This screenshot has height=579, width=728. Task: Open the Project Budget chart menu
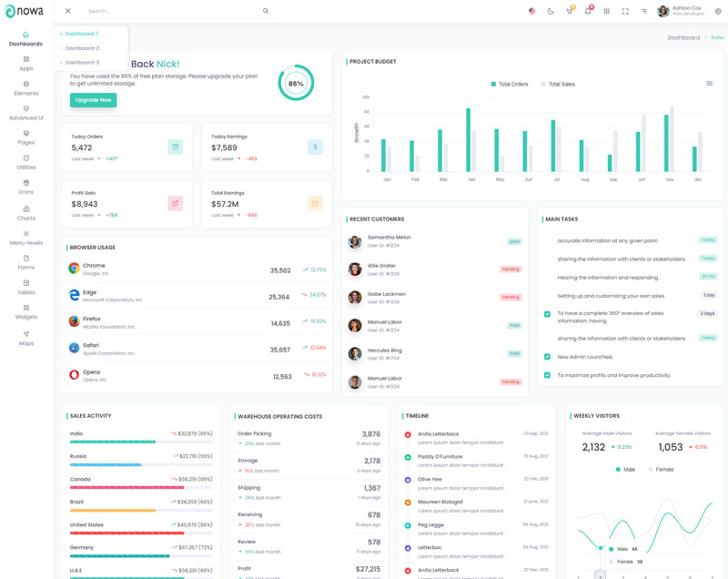click(x=710, y=84)
